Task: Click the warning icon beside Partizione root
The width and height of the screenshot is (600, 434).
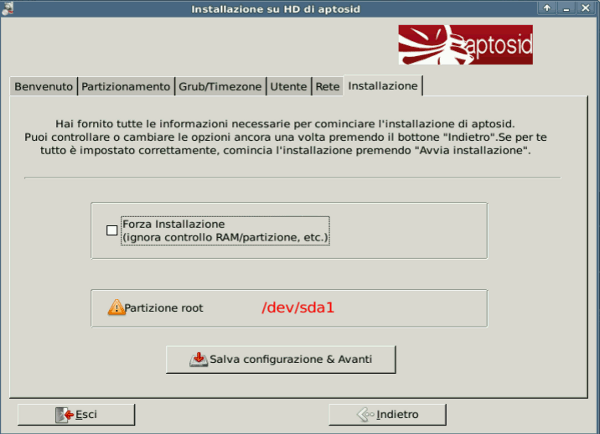Action: click(116, 307)
